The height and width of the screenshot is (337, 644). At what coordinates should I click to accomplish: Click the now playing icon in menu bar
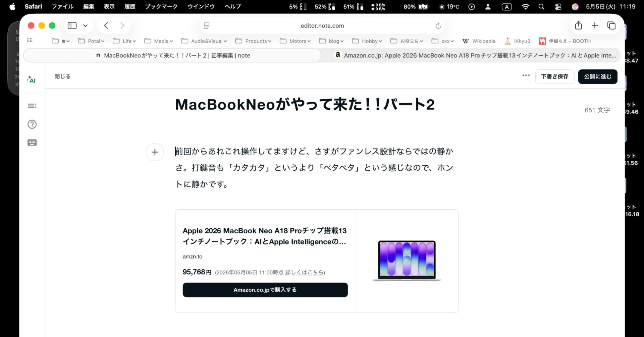pyautogui.click(x=472, y=6)
